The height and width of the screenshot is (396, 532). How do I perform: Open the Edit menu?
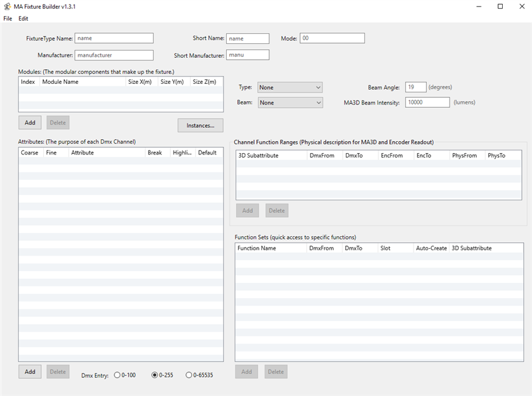(23, 19)
